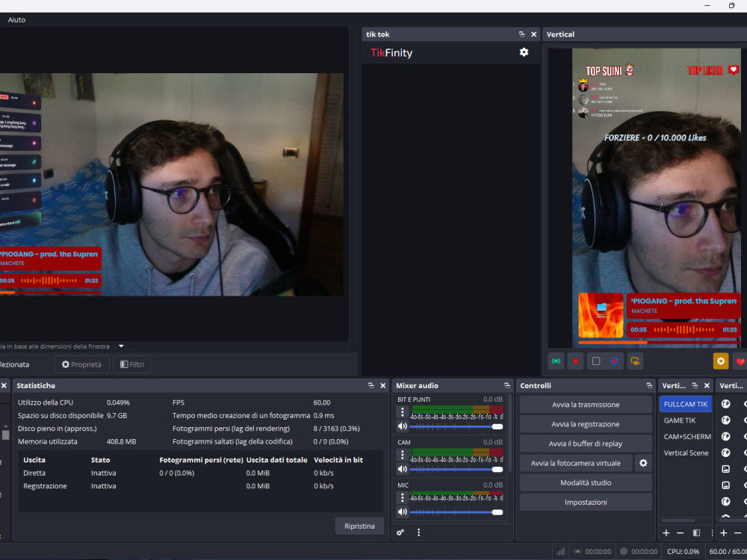Select the CAM+SCHERM scene
Image resolution: width=747 pixels, height=560 pixels.
686,437
